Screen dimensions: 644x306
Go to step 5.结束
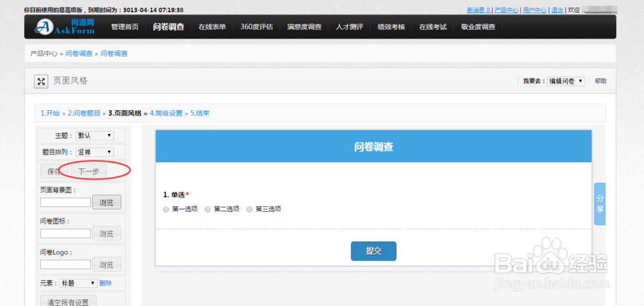[x=200, y=113]
